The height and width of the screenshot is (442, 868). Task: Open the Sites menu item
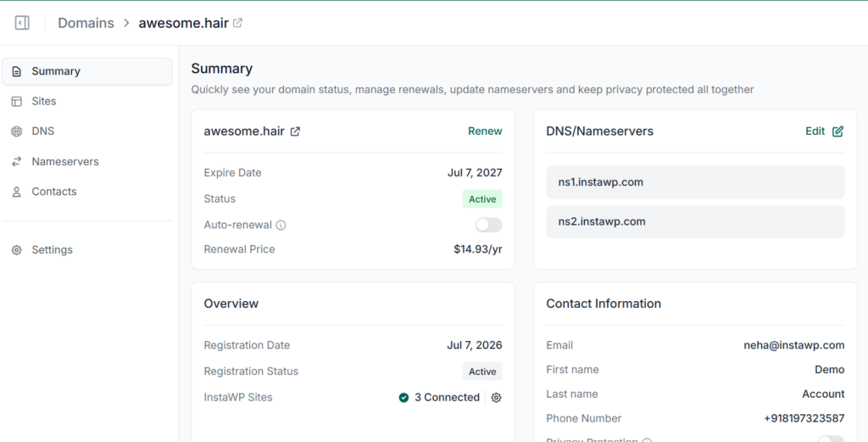87,101
